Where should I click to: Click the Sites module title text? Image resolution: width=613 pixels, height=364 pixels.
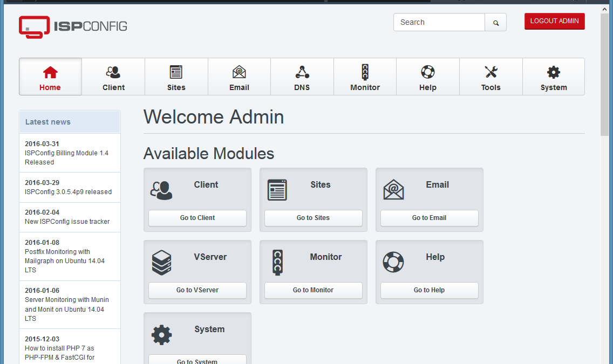coord(321,185)
